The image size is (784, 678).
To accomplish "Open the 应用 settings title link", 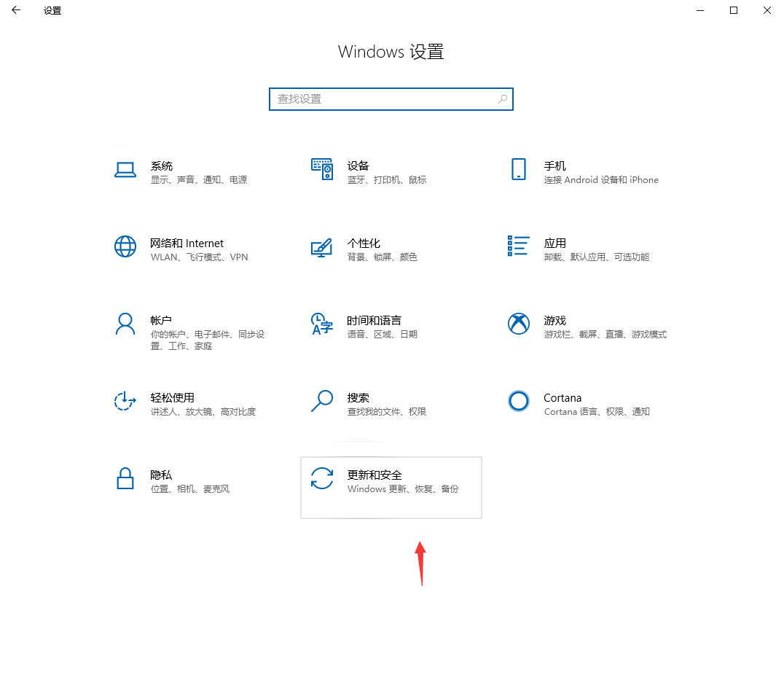I will point(555,243).
